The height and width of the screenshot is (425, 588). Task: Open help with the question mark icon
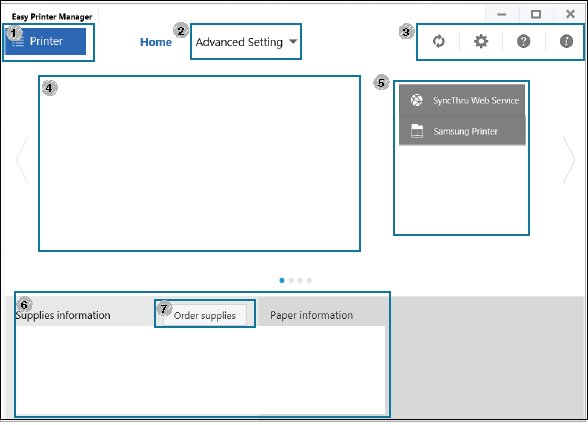pyautogui.click(x=524, y=41)
